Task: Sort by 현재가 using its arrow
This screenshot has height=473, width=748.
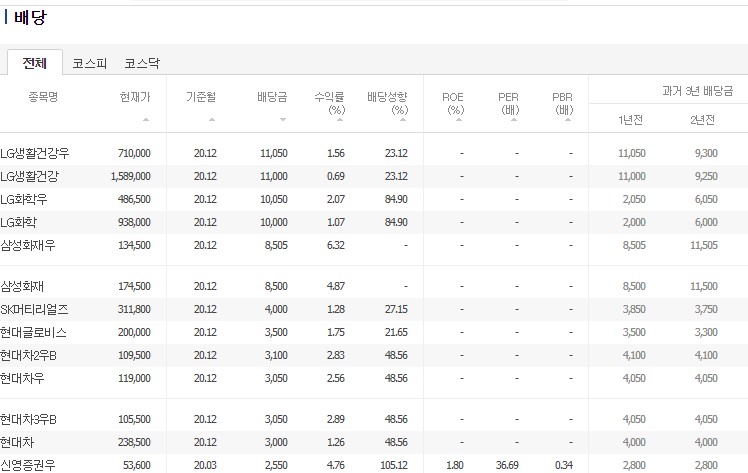Action: 146,120
